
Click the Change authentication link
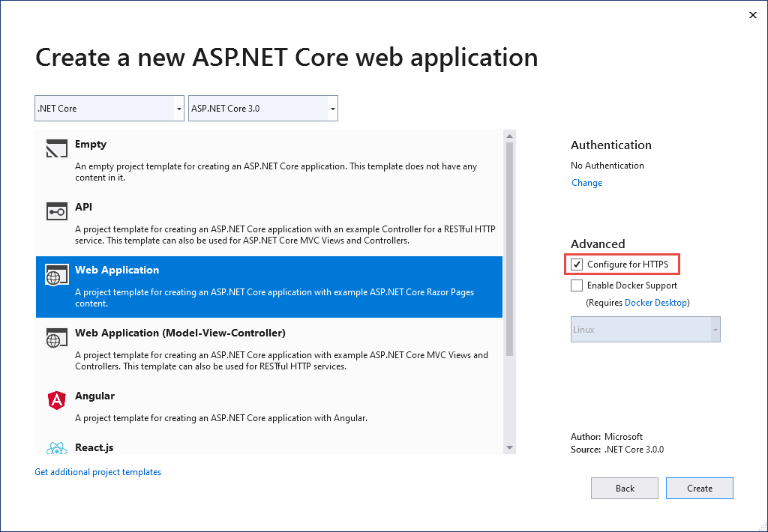coord(586,183)
